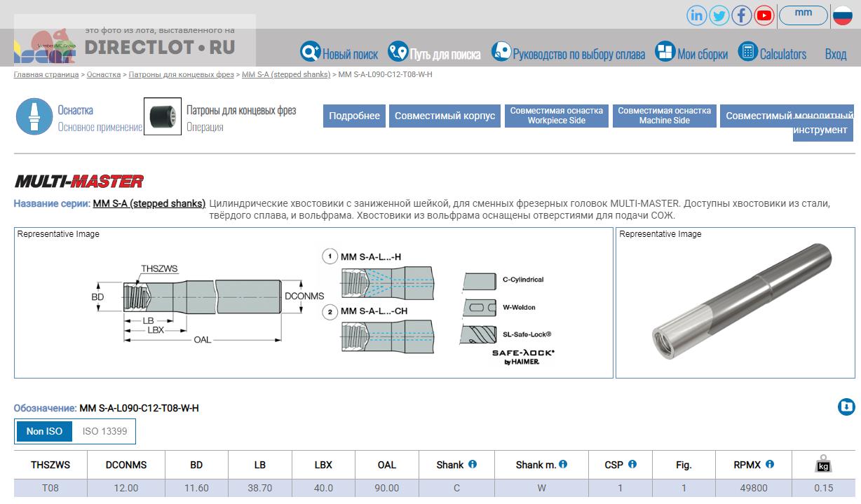Image resolution: width=861 pixels, height=504 pixels.
Task: Open the Путь для поиска menu item
Action: pos(445,54)
